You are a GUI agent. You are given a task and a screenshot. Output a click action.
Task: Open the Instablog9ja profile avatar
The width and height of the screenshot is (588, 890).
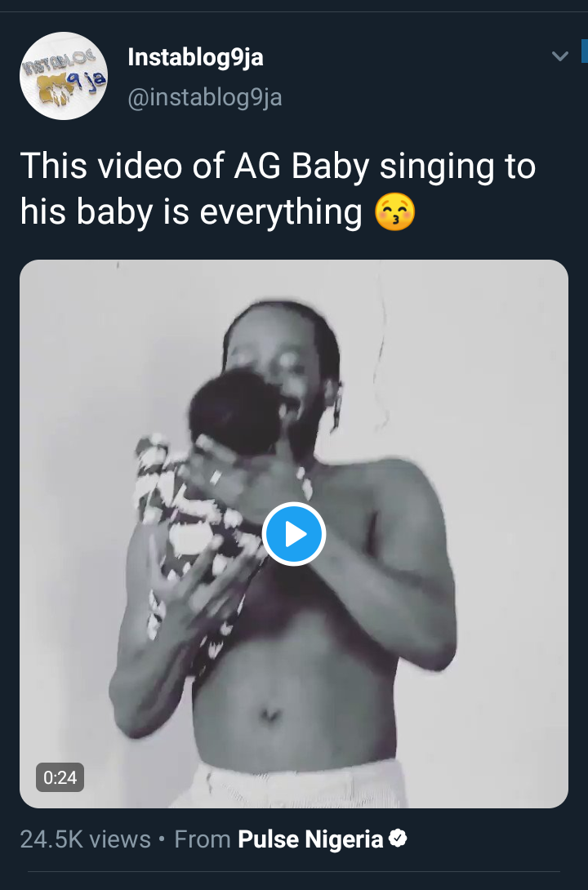[x=63, y=76]
